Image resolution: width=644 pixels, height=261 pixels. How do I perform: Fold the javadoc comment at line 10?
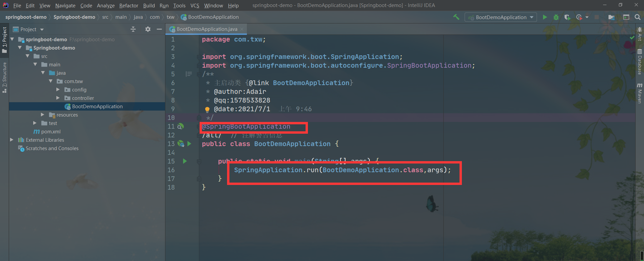click(199, 118)
